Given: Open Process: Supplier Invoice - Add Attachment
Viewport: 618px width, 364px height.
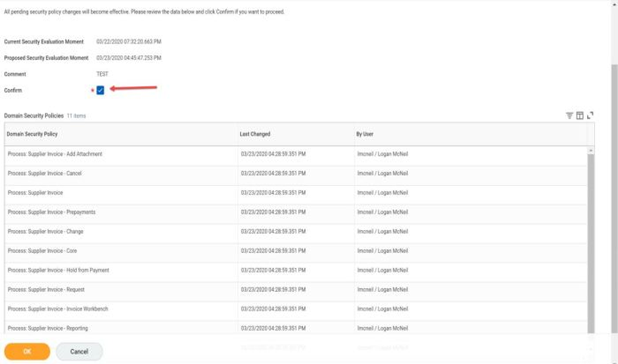Looking at the screenshot, I should [x=55, y=154].
